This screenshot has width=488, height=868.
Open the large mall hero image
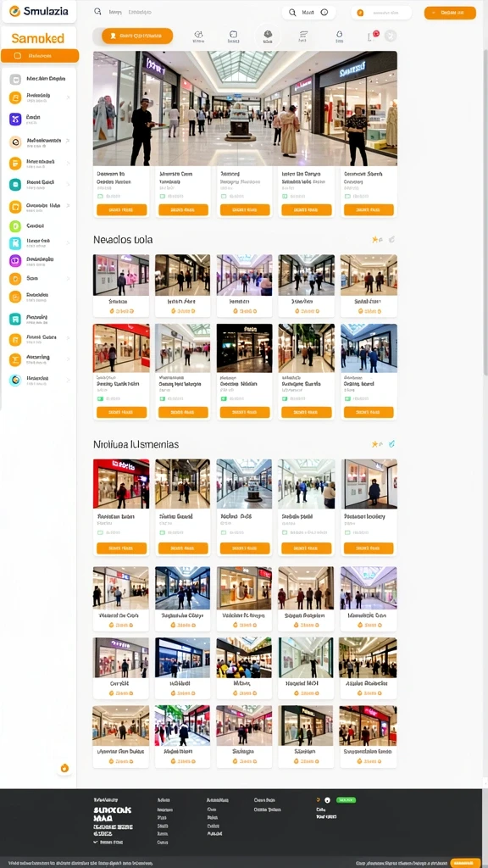tap(245, 108)
